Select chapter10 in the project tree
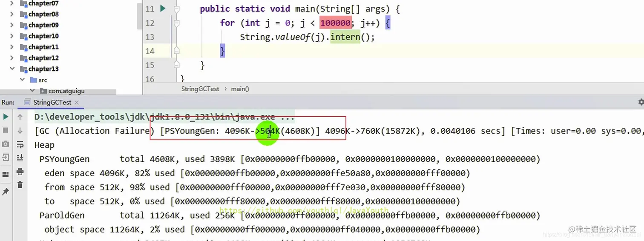 43,36
